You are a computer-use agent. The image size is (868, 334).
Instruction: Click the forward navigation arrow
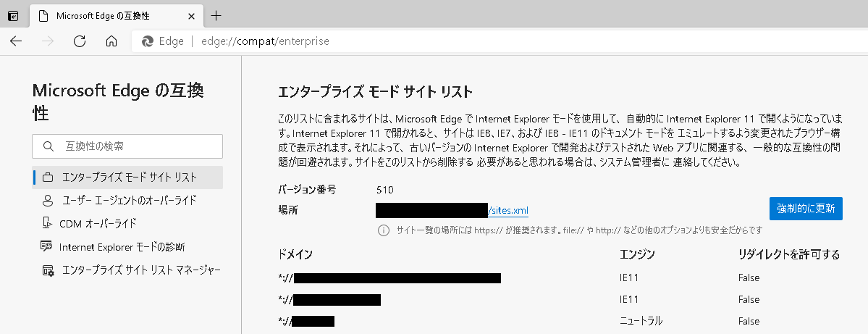pos(49,41)
